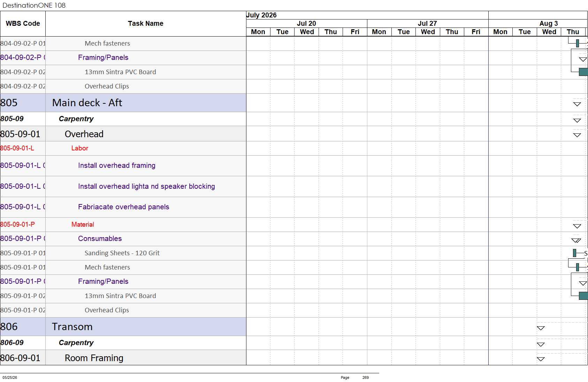The height and width of the screenshot is (382, 588).
Task: Select the Jul 20 week header
Action: 306,23
